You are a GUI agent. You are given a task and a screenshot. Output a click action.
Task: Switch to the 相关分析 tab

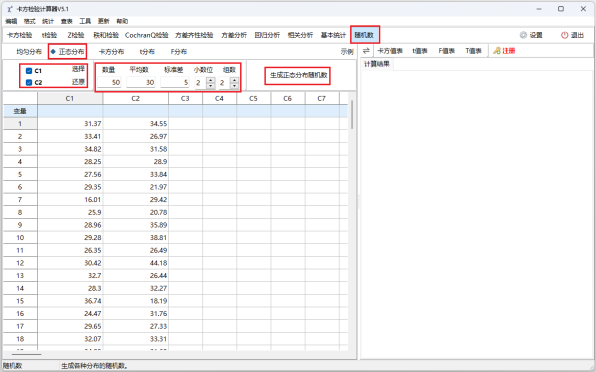[300, 35]
